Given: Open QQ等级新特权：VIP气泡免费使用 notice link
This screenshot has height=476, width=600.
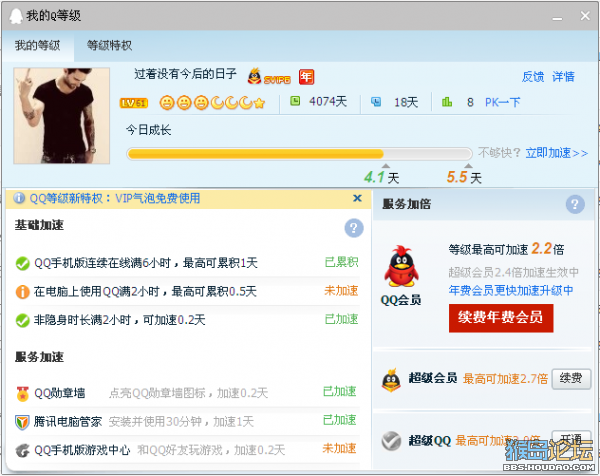Looking at the screenshot, I should pos(115,198).
